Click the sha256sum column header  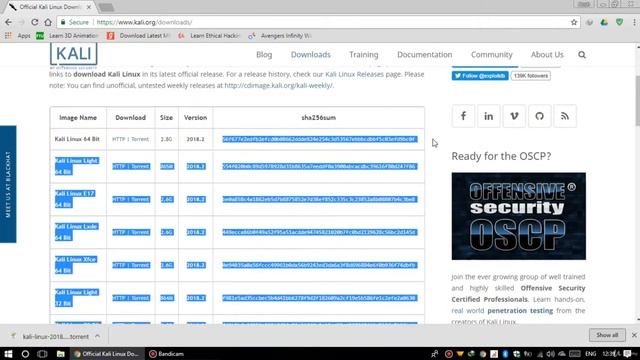[x=318, y=118]
